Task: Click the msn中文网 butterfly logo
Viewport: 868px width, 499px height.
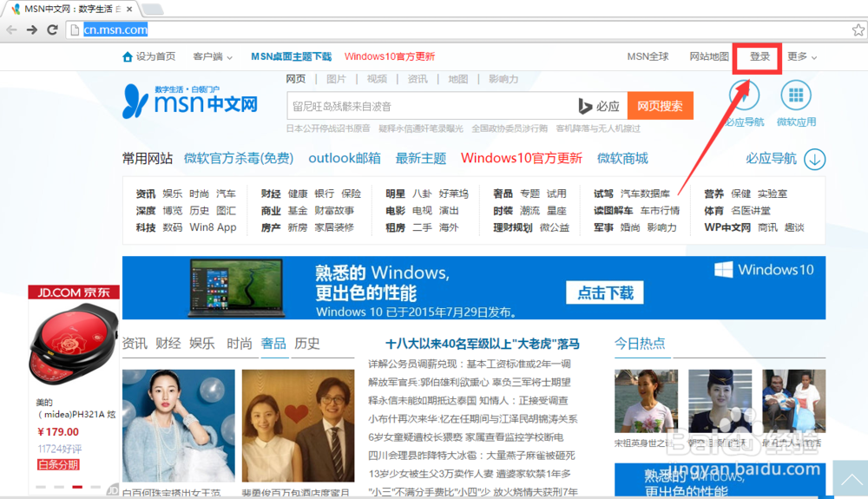Action: [x=190, y=102]
